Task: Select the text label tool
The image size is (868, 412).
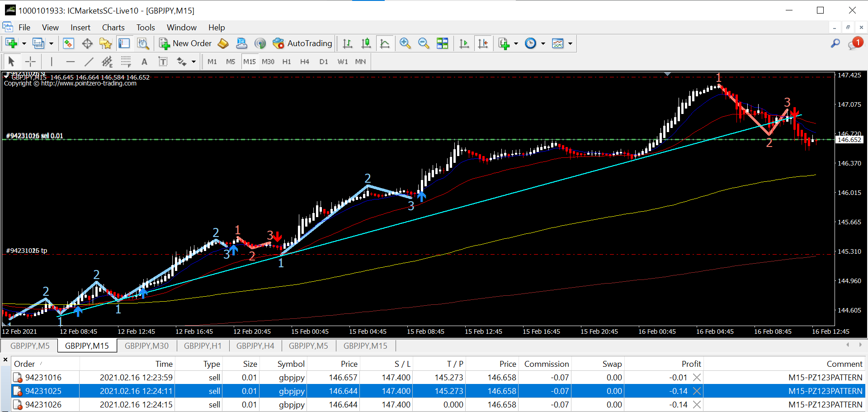Action: (x=163, y=62)
